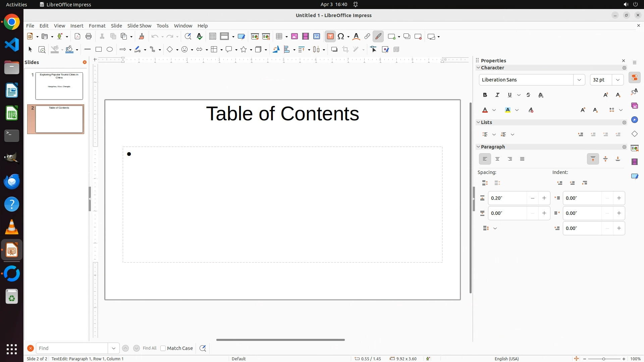644x362 pixels.
Task: Open the Slide Show menu
Action: coord(139,26)
